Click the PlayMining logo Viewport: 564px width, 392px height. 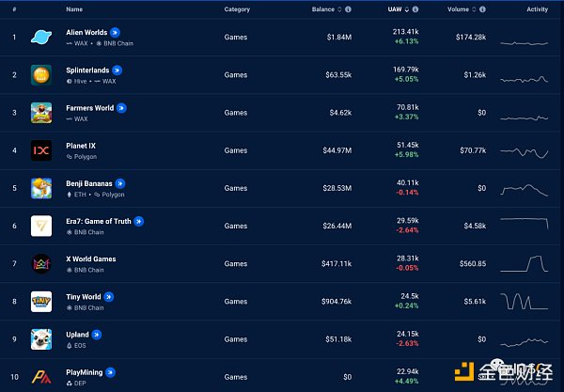click(41, 377)
